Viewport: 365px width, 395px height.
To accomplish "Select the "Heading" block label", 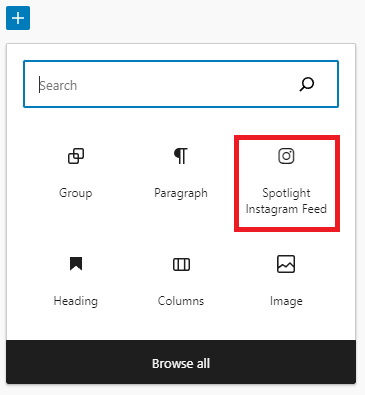I will coord(76,301).
